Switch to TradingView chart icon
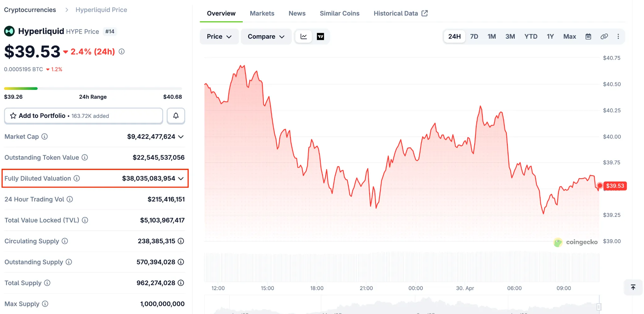 point(320,37)
